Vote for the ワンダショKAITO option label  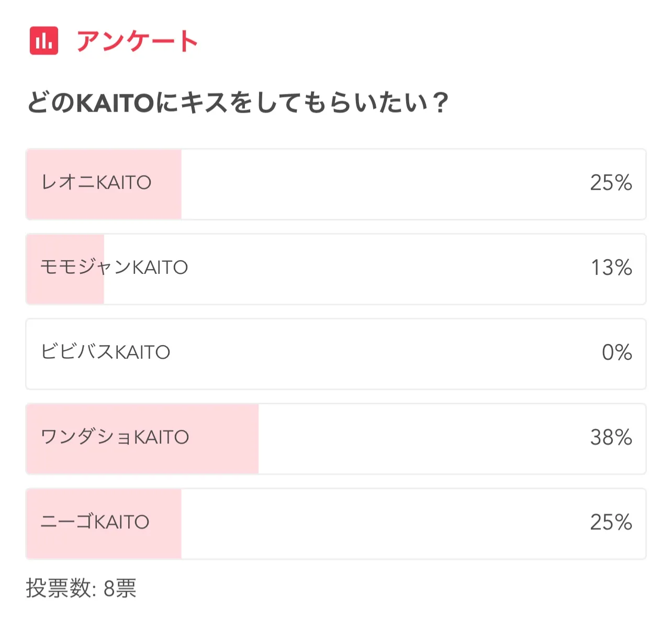point(115,437)
